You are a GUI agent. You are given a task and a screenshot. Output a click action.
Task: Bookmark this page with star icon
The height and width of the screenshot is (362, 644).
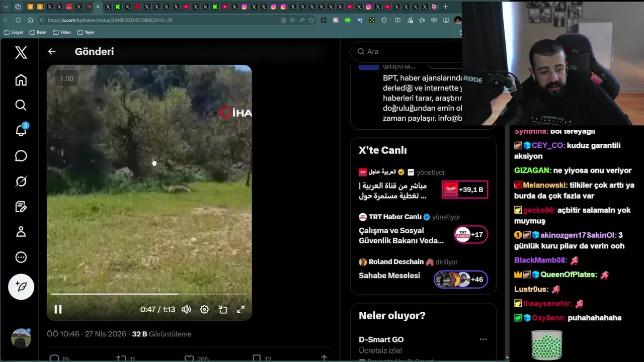(x=311, y=20)
